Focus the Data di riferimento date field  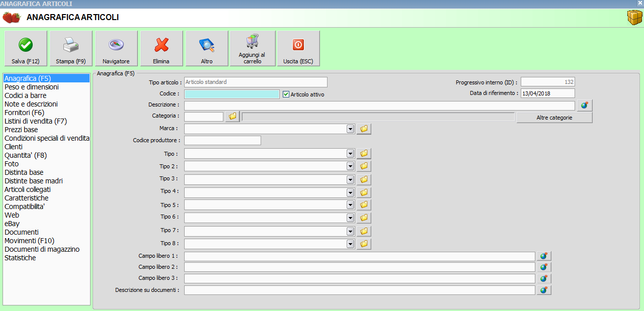(x=547, y=93)
